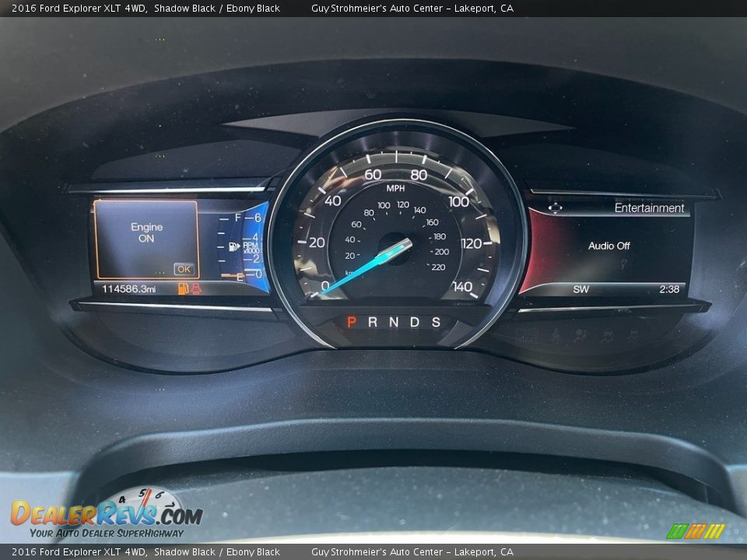Screen dimensions: 747x560
Task: Click the DealerRevs.com logo
Action: click(107, 513)
